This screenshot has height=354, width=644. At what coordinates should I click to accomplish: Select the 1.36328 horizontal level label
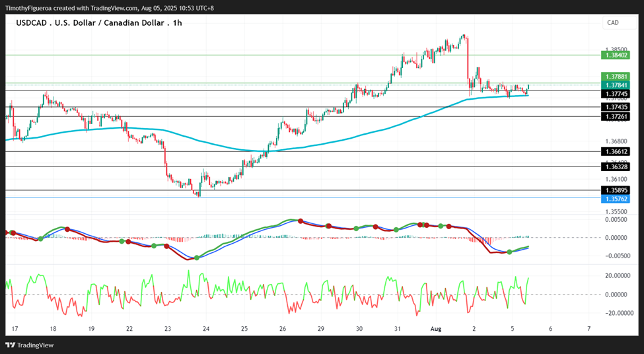(614, 166)
